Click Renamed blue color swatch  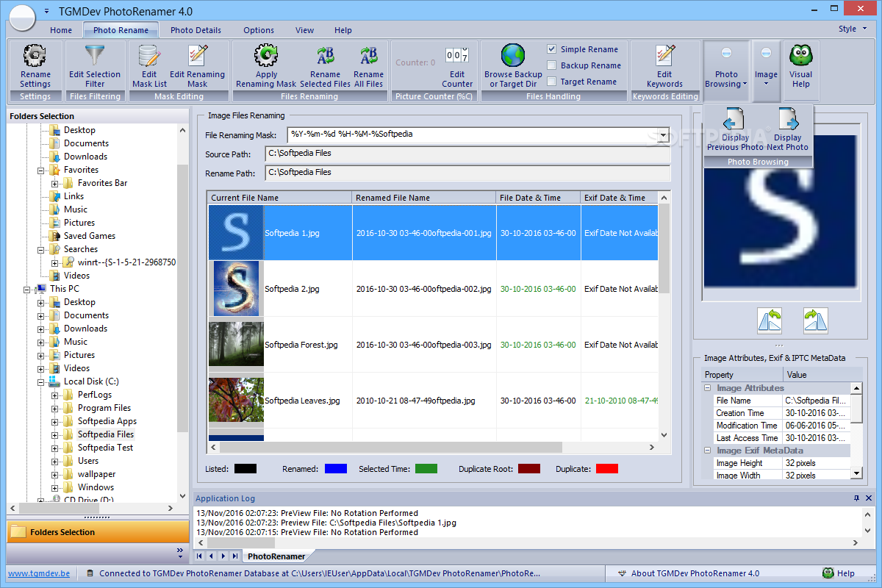tap(335, 468)
